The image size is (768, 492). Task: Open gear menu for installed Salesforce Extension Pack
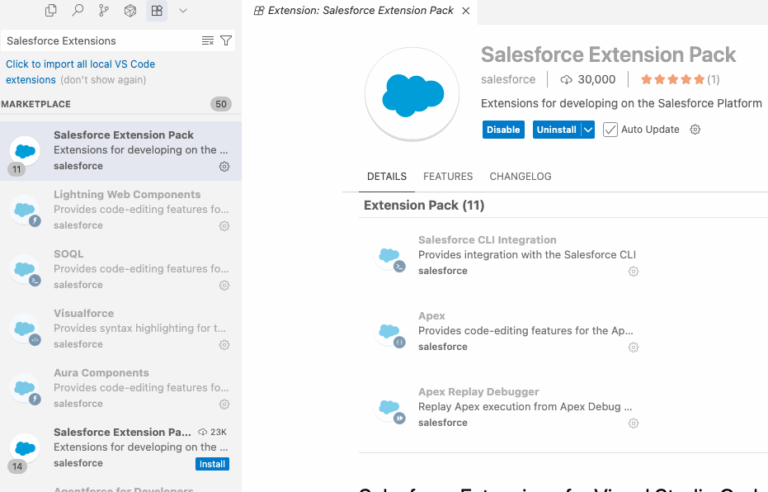click(224, 167)
